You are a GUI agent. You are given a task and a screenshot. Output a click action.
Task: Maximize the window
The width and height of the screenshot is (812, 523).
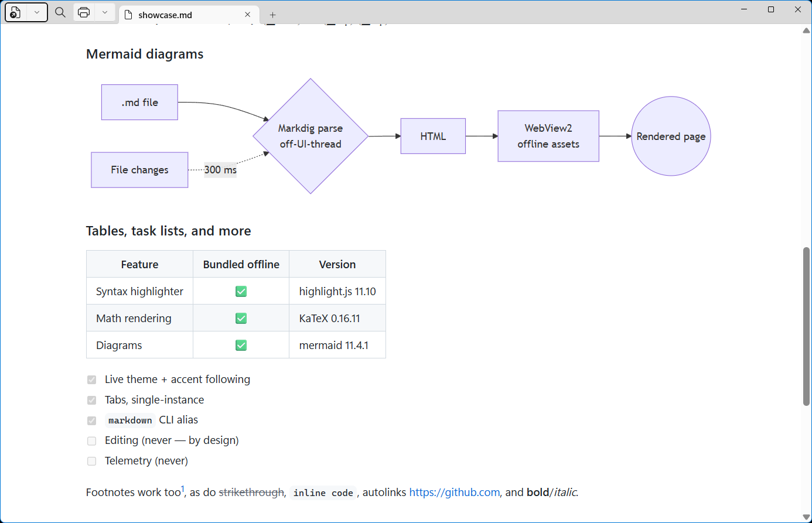(x=771, y=9)
